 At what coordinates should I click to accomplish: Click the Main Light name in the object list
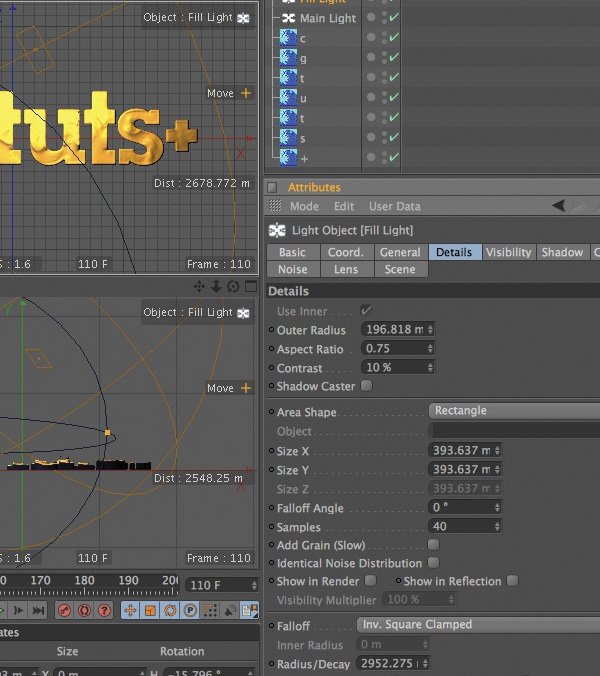click(x=328, y=18)
